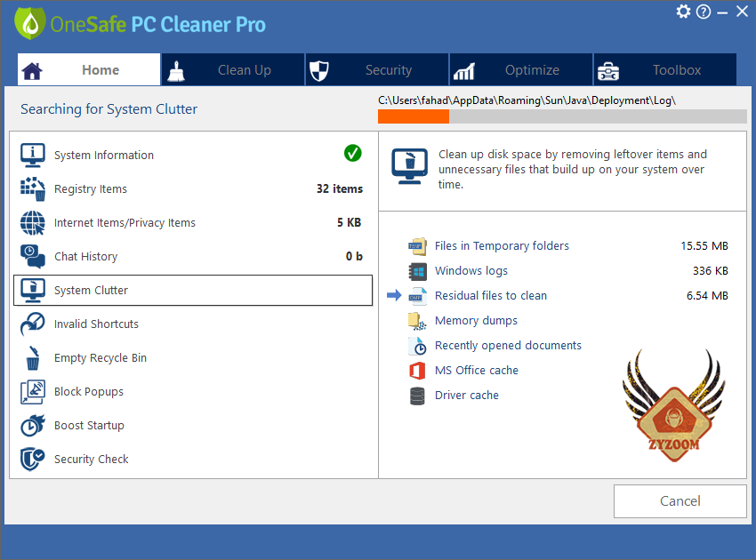Click the Internet Items globe icon
This screenshot has width=756, height=560.
pyautogui.click(x=33, y=222)
